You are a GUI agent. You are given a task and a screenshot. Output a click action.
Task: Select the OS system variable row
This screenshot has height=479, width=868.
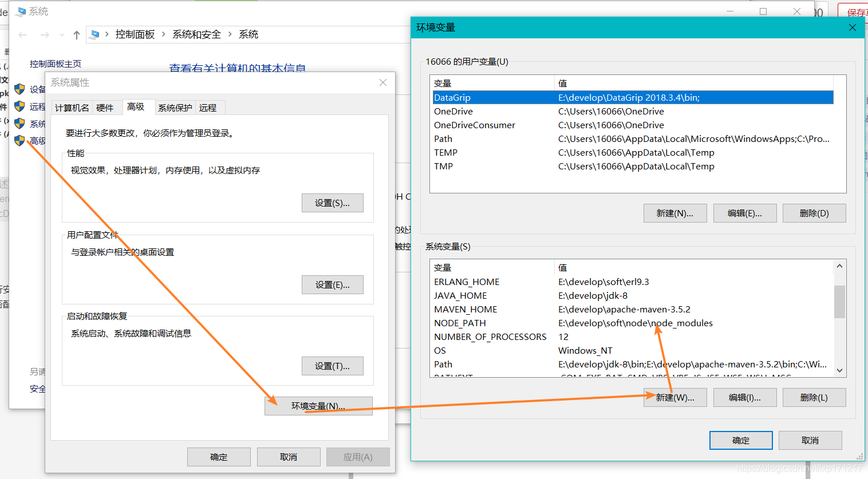click(633, 351)
